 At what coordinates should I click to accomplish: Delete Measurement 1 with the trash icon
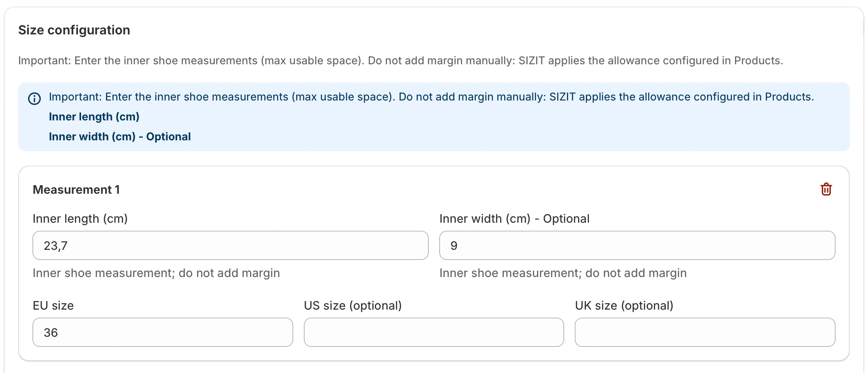point(826,189)
